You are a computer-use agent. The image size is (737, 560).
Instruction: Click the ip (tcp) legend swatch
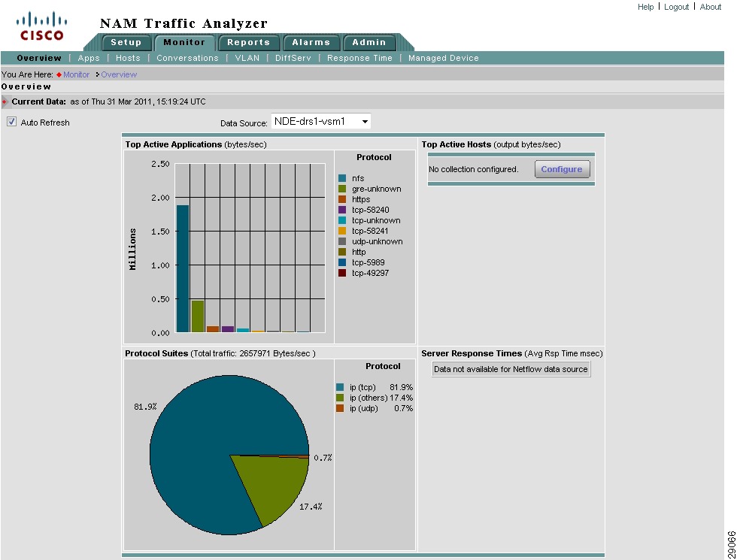point(340,387)
